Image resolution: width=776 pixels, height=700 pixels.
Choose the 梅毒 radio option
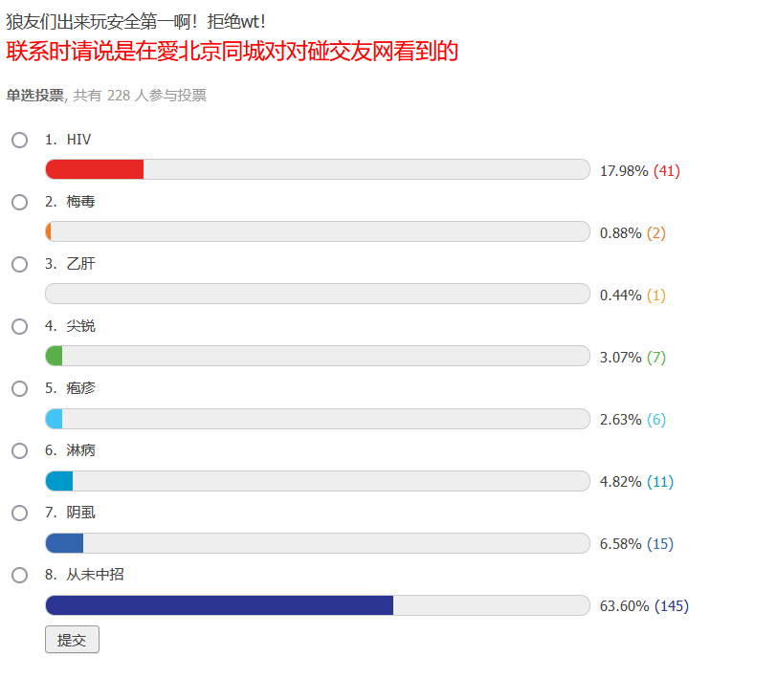click(20, 203)
